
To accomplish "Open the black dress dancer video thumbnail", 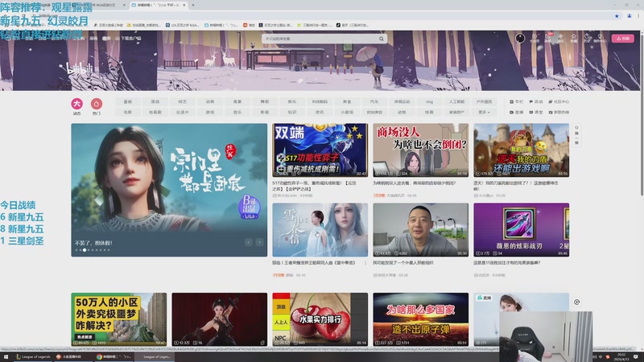I will click(x=219, y=319).
